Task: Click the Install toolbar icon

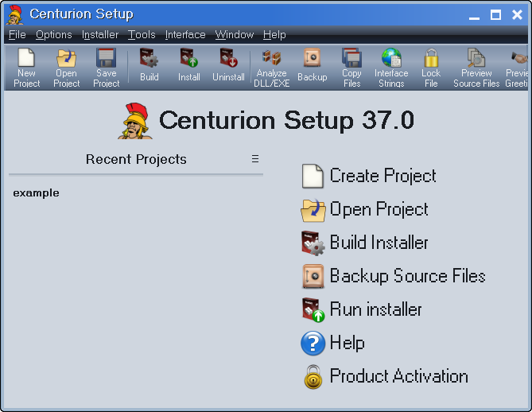Action: click(x=189, y=58)
